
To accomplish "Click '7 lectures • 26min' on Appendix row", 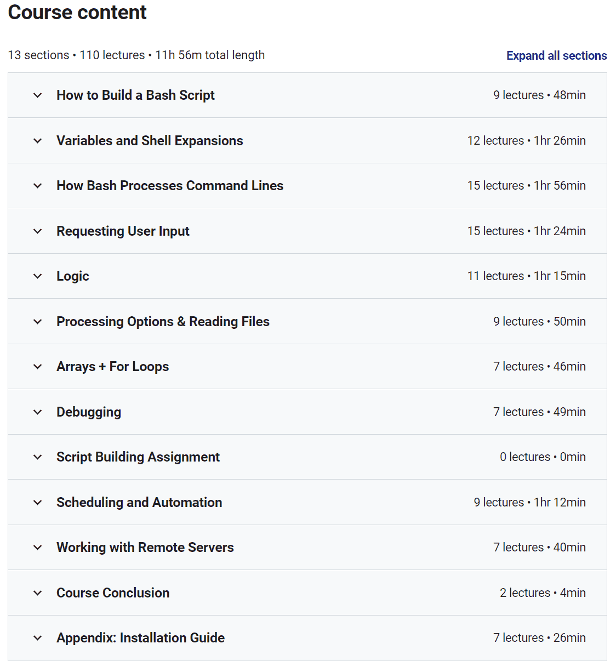I will click(x=539, y=638).
